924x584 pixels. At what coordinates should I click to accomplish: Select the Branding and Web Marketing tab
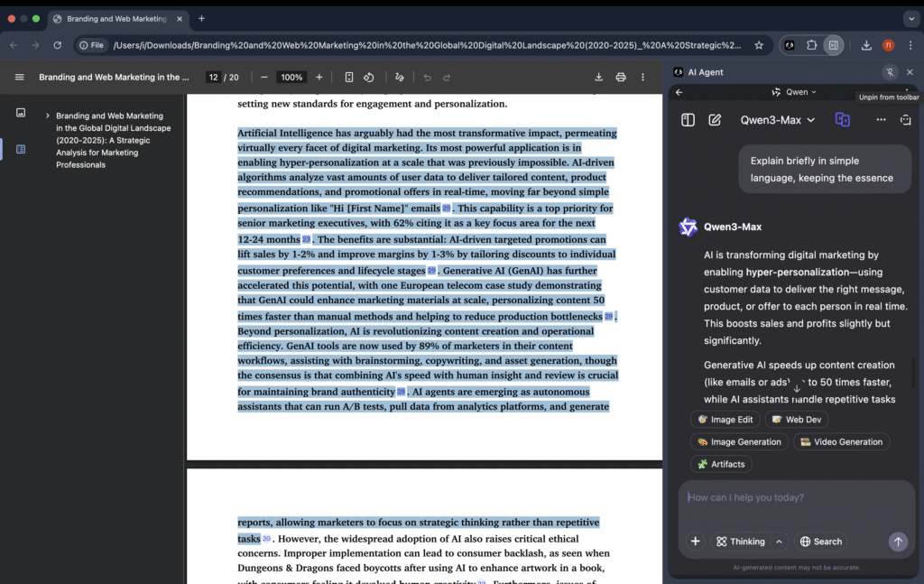(x=115, y=19)
